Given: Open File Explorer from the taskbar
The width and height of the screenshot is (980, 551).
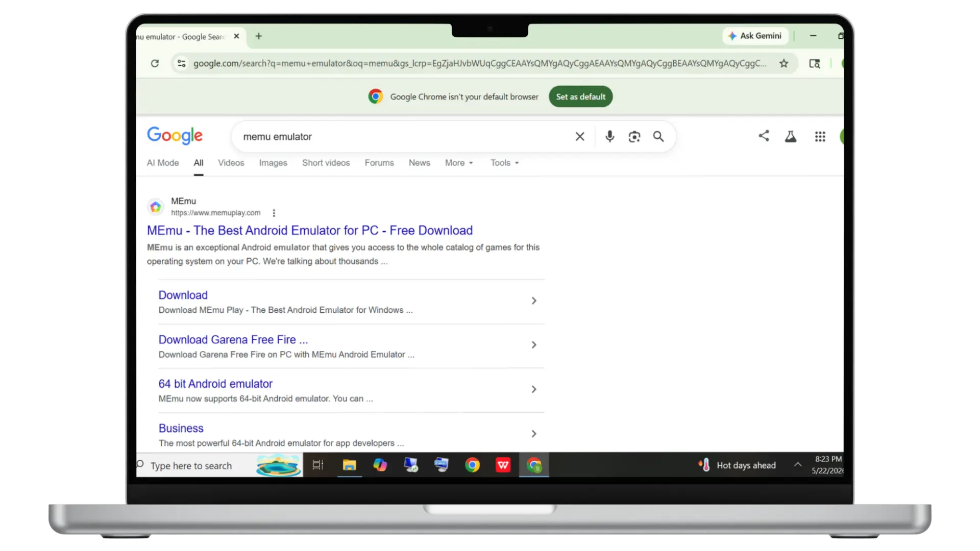Looking at the screenshot, I should (349, 465).
